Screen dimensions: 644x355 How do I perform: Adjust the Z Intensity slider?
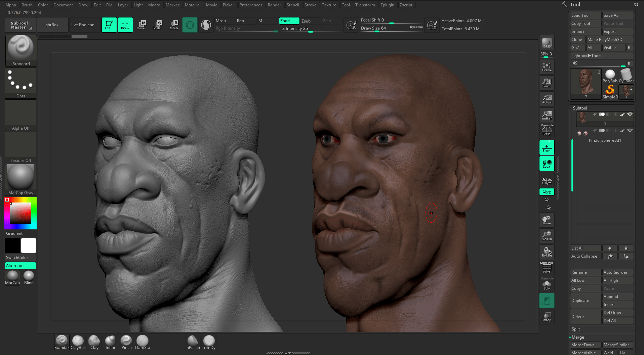tap(311, 29)
